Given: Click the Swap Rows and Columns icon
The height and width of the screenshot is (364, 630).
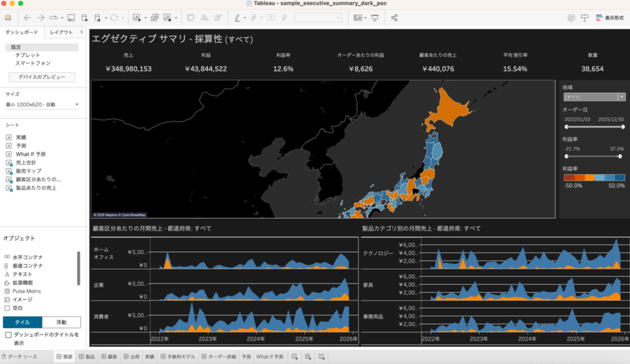Looking at the screenshot, I should pos(191,18).
